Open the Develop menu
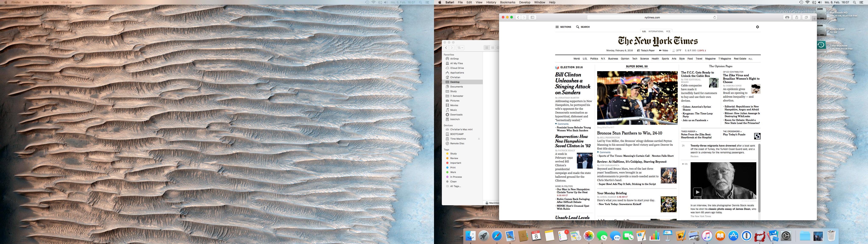Image resolution: width=868 pixels, height=244 pixels. [524, 2]
